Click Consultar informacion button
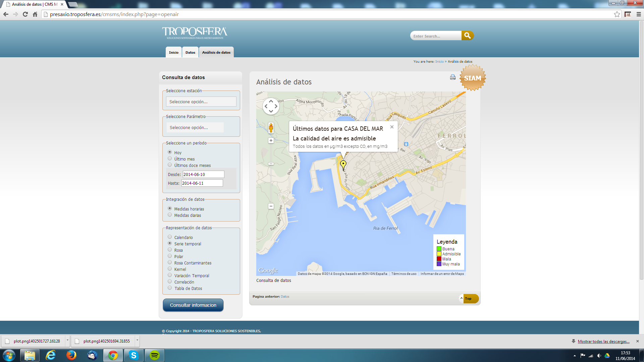Image resolution: width=644 pixels, height=362 pixels. pyautogui.click(x=193, y=305)
